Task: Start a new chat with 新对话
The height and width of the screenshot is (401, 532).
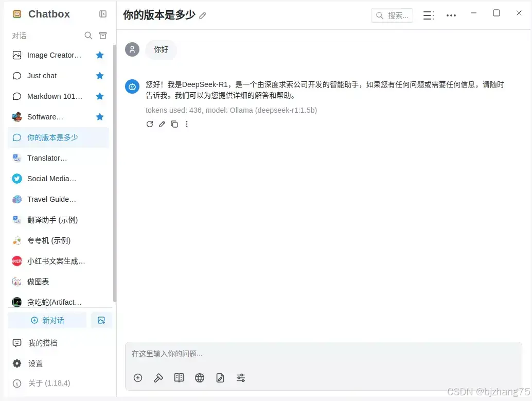Action: pyautogui.click(x=47, y=320)
